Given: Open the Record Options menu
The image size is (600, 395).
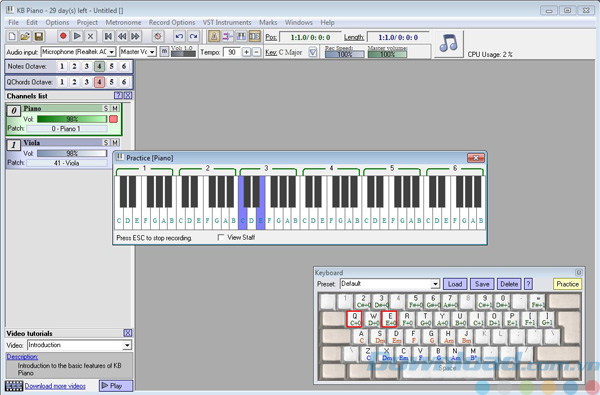Looking at the screenshot, I should tap(172, 22).
